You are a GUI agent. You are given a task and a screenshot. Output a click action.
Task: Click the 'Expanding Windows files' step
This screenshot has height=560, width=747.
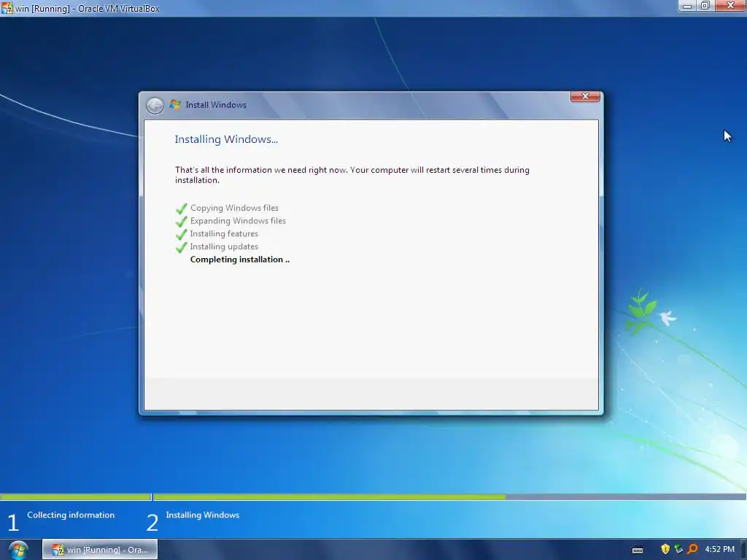[x=238, y=221]
